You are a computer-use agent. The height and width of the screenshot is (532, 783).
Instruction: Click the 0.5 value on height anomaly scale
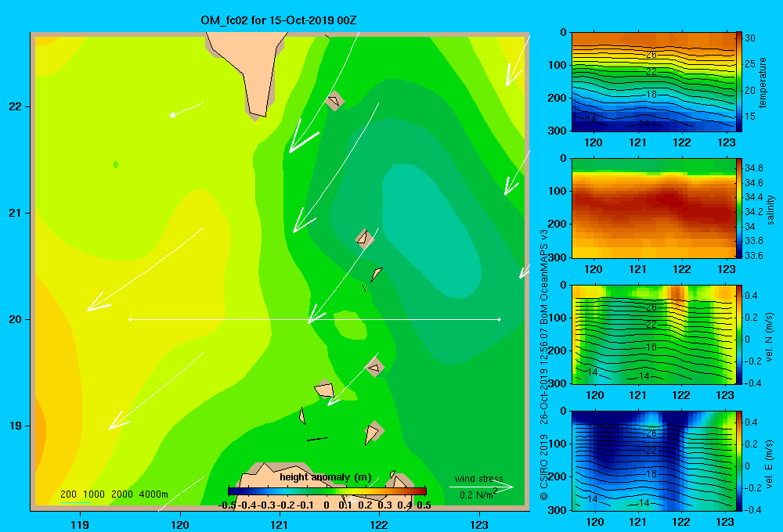pos(424,505)
